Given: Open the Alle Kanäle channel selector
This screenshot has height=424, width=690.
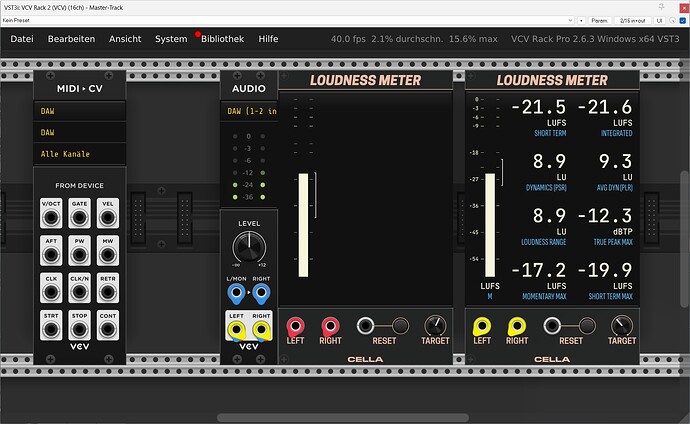Looking at the screenshot, I should 80,154.
